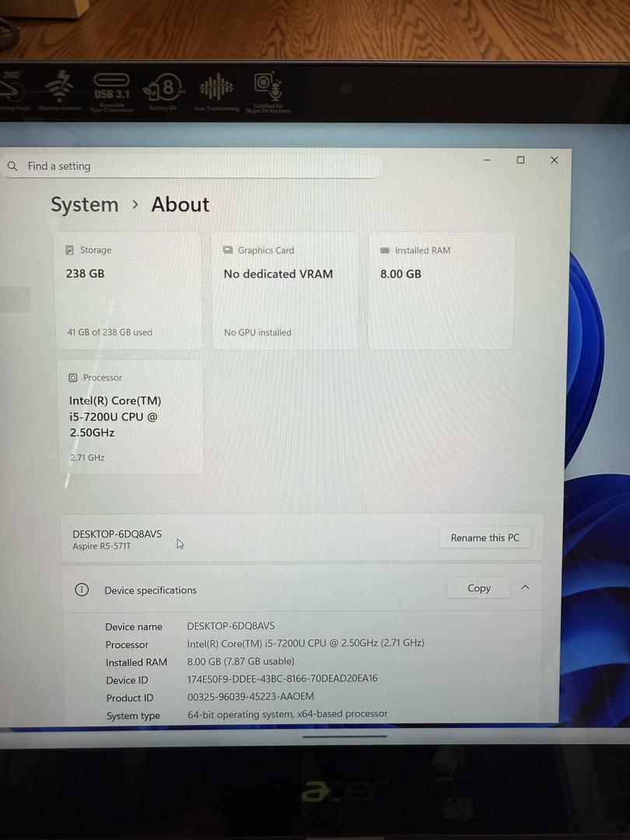Screen dimensions: 630x840
Task: Copy the device specifications
Action: pos(478,588)
